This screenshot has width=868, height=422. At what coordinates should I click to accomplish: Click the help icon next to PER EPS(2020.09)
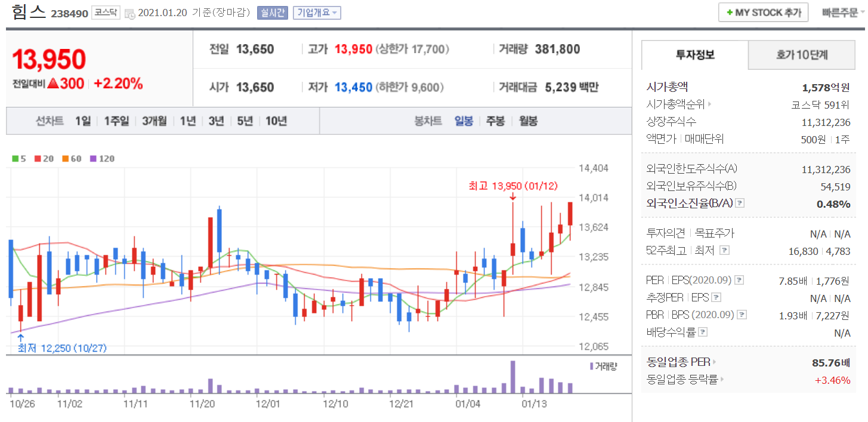739,280
